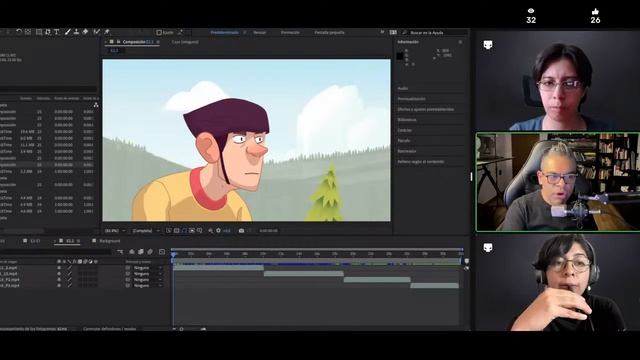Select the Eraser tool
The width and height of the screenshot is (640, 360).
[85, 32]
